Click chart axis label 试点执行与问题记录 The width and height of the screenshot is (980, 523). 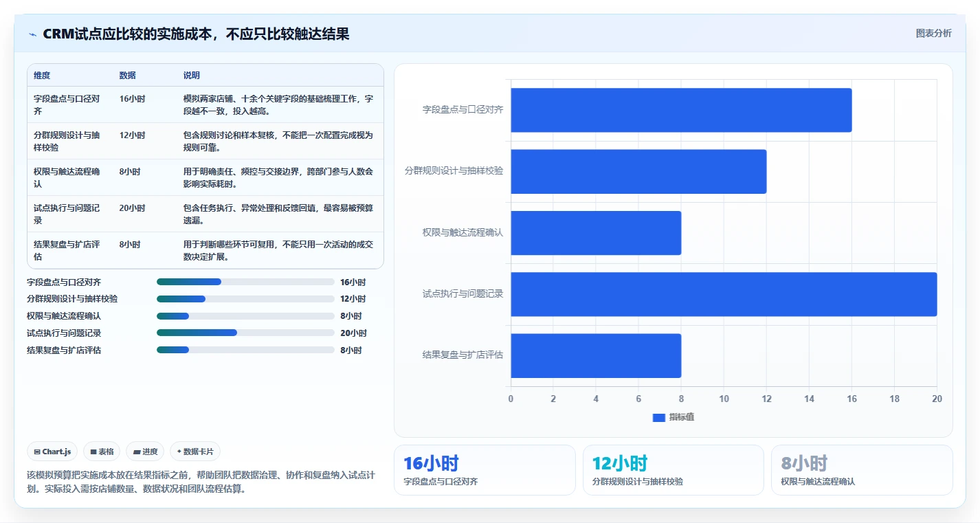[463, 294]
